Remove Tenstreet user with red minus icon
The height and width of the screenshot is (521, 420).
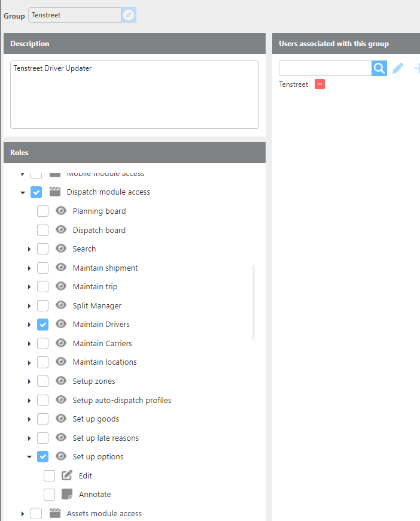point(319,84)
